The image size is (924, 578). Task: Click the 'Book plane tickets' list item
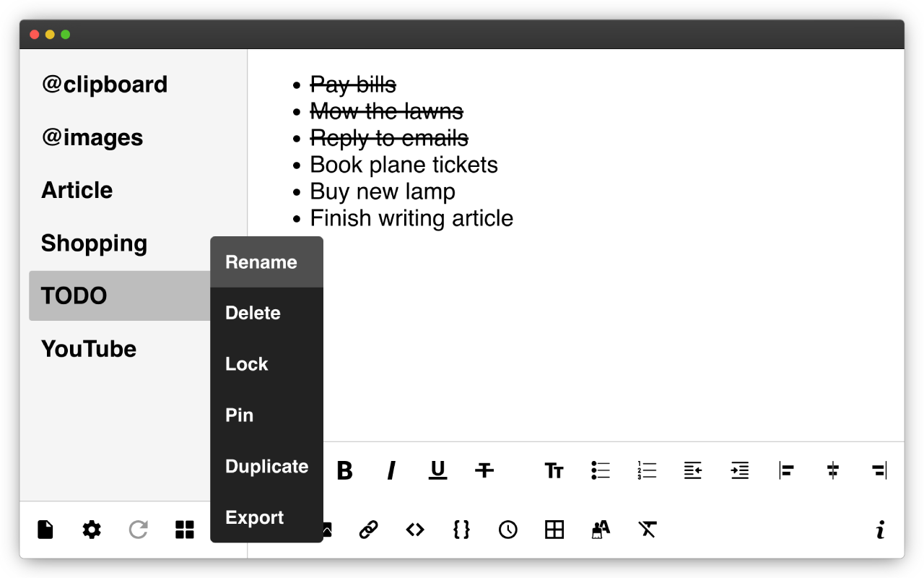pyautogui.click(x=404, y=165)
